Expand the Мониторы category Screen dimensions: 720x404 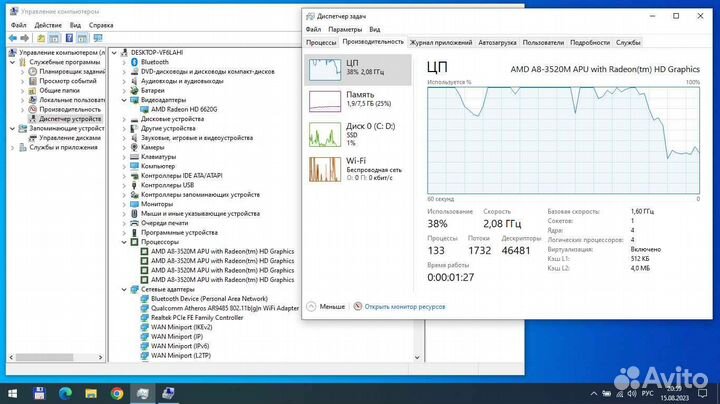pos(124,204)
